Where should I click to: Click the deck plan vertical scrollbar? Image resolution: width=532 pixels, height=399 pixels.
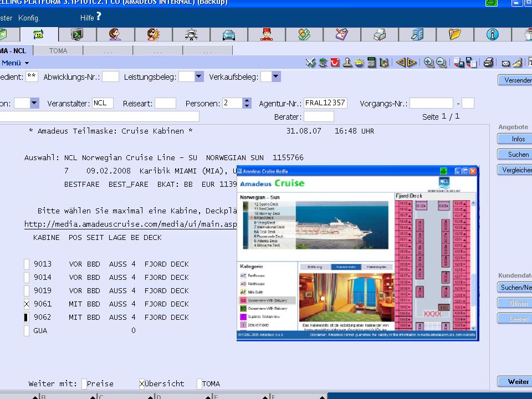coord(474,265)
